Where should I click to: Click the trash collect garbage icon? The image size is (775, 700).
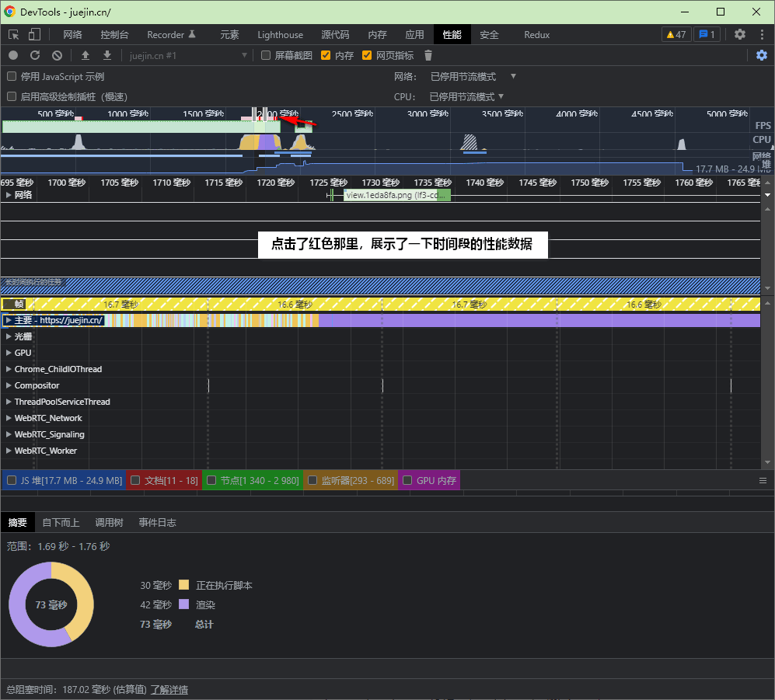point(428,55)
